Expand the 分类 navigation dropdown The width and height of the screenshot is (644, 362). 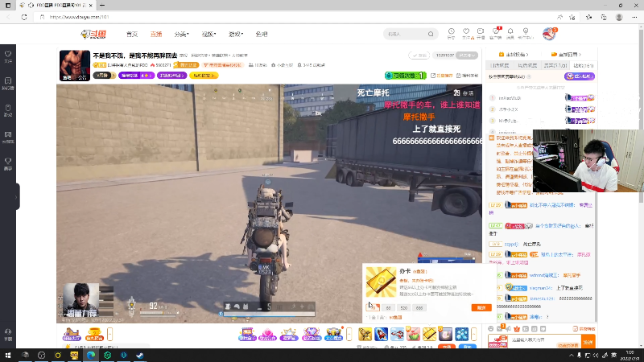[181, 34]
